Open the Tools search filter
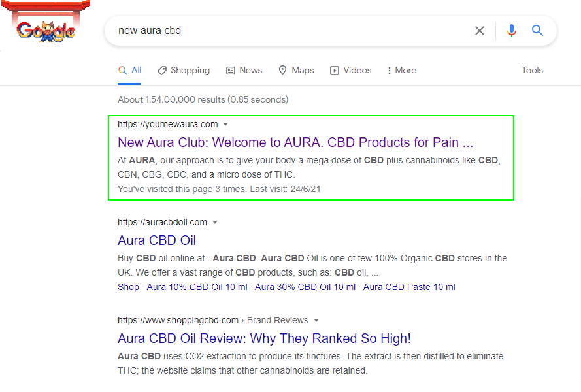The width and height of the screenshot is (581, 392). pyautogui.click(x=532, y=71)
